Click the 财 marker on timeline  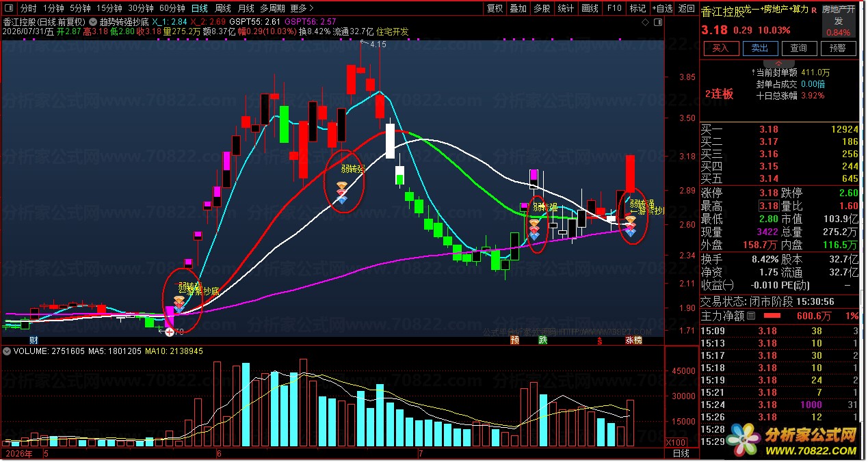[33, 340]
